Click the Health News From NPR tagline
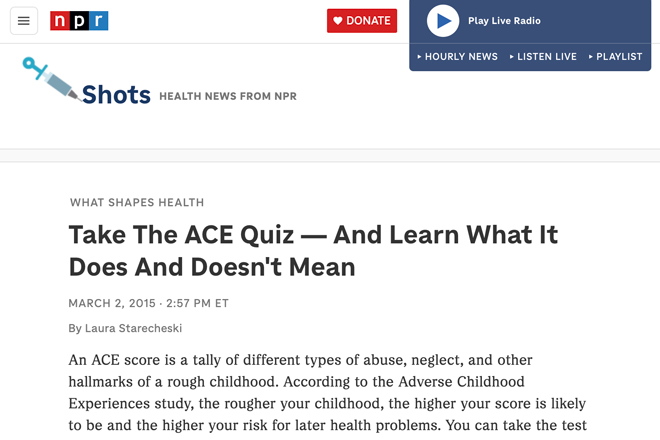 tap(228, 96)
